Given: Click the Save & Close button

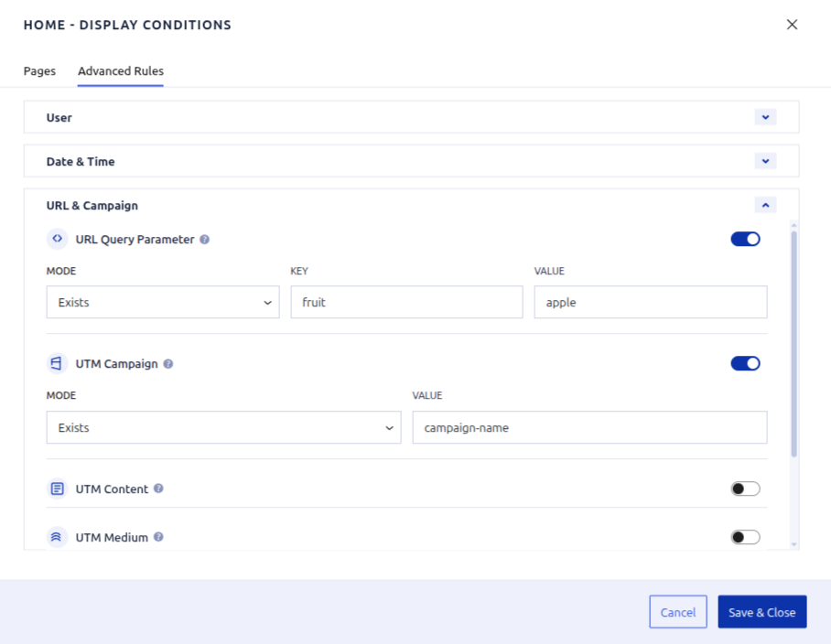Looking at the screenshot, I should 762,611.
